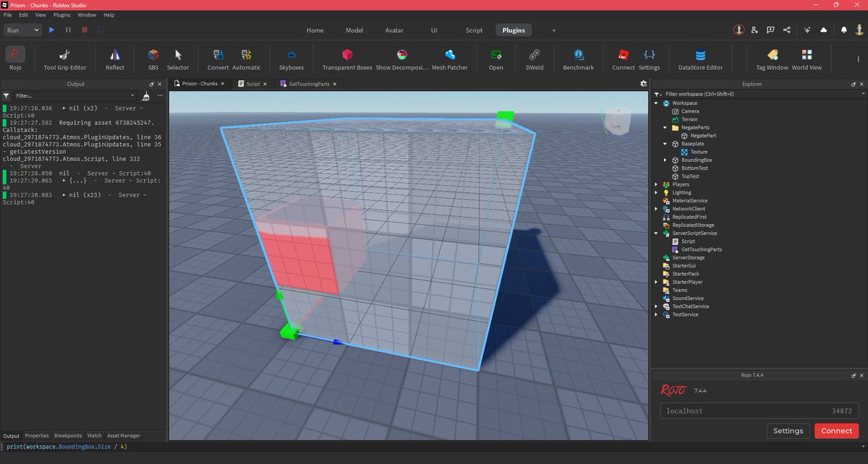The image size is (868, 464).
Task: Switch to the Home ribbon tab
Action: point(315,30)
